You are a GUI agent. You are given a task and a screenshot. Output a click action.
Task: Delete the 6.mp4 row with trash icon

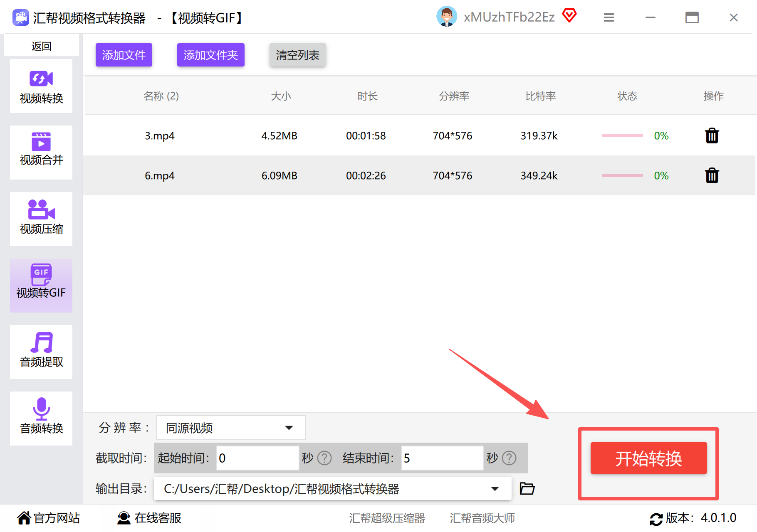point(712,175)
